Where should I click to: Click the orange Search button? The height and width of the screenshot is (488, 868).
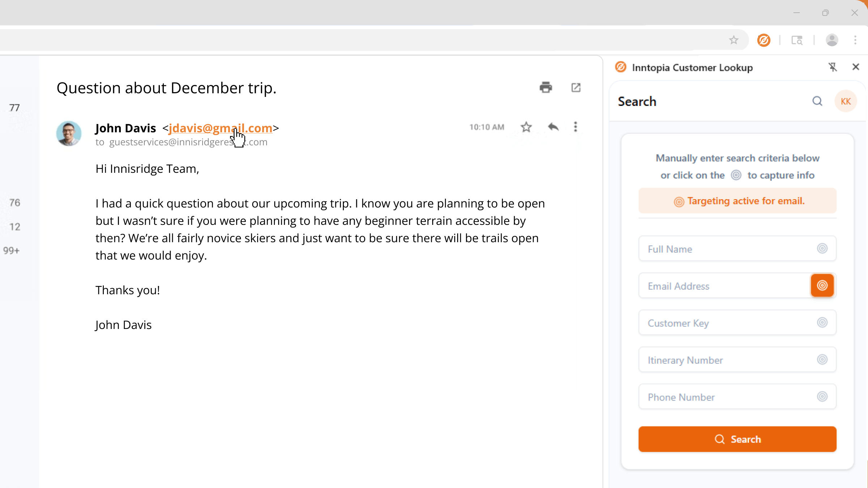[737, 439]
